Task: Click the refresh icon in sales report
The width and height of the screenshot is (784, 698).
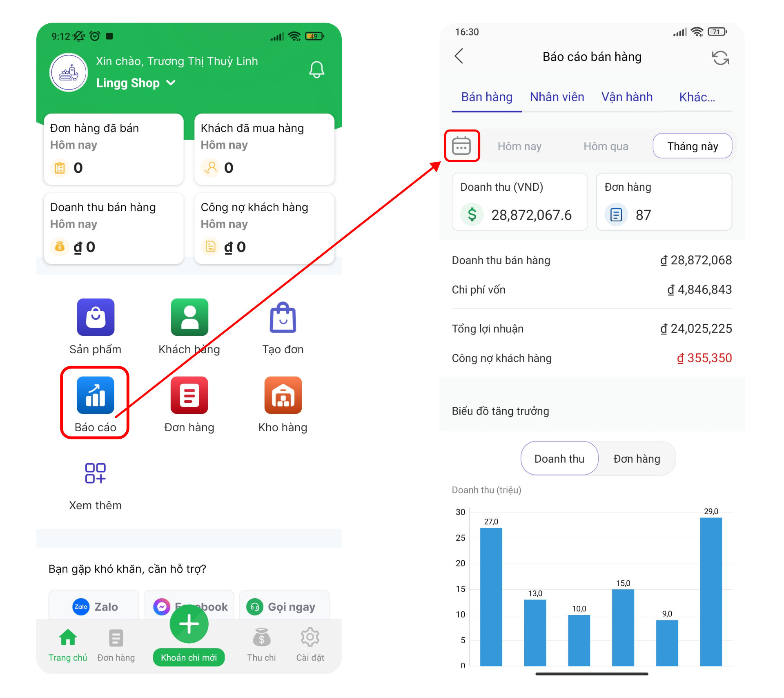Action: click(x=720, y=58)
